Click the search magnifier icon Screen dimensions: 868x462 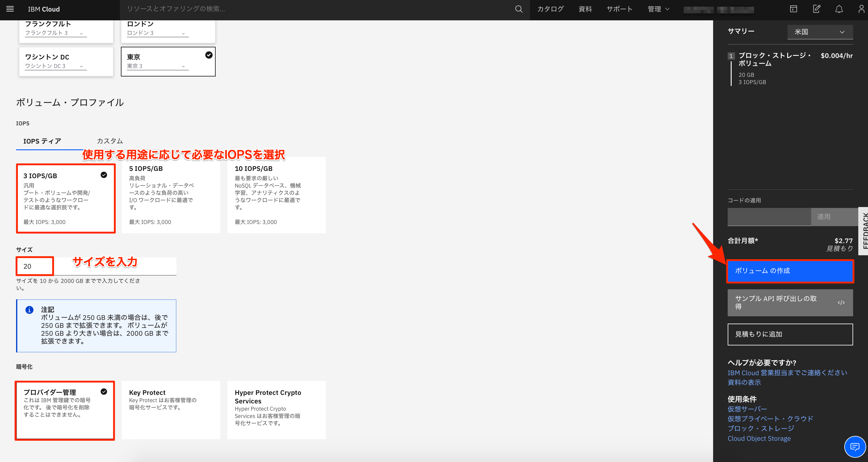coord(518,9)
